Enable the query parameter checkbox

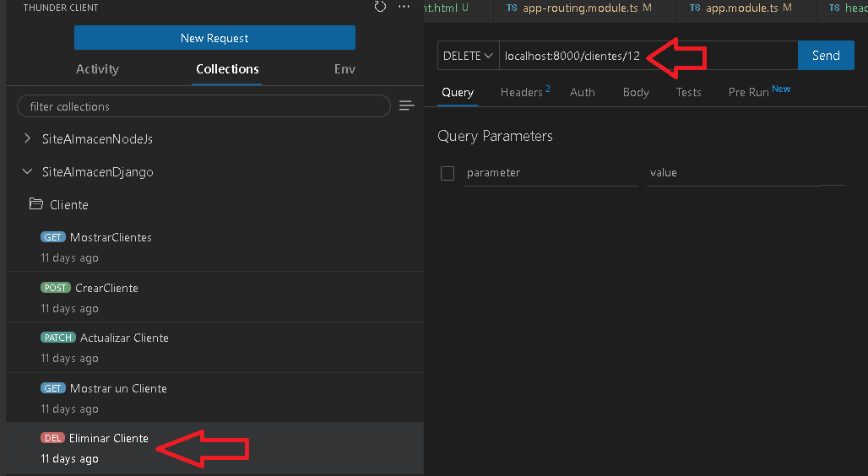click(448, 173)
